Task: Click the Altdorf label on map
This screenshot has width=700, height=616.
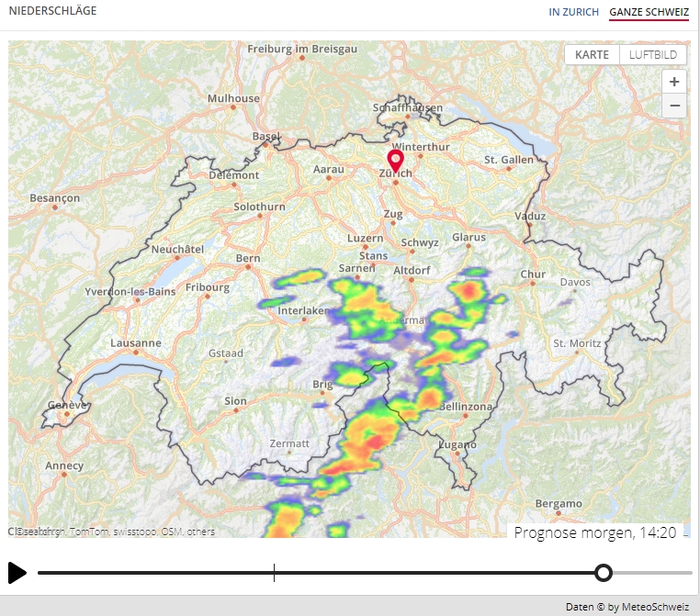Action: (412, 270)
